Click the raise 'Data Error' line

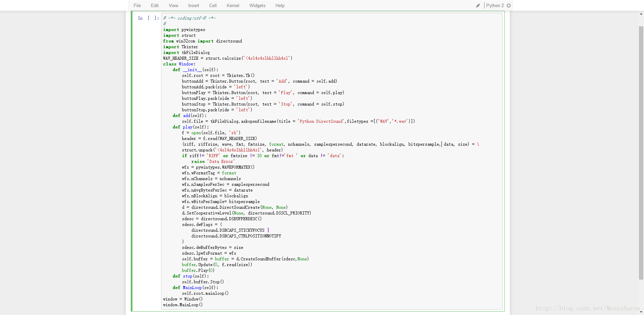pos(213,162)
